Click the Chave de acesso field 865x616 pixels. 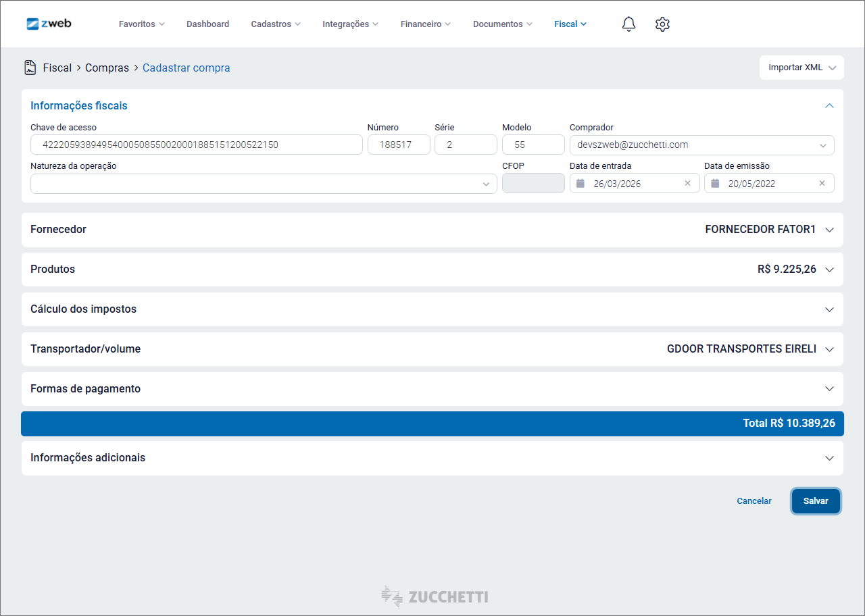[196, 145]
